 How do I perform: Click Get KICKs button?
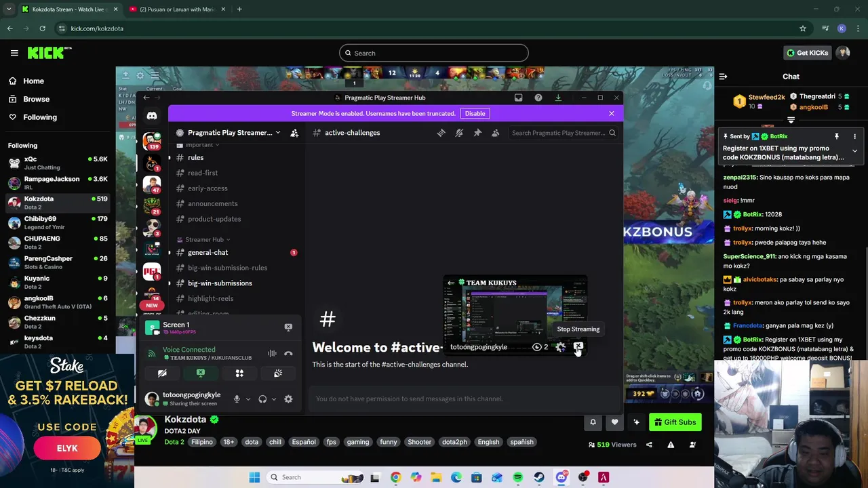806,53
